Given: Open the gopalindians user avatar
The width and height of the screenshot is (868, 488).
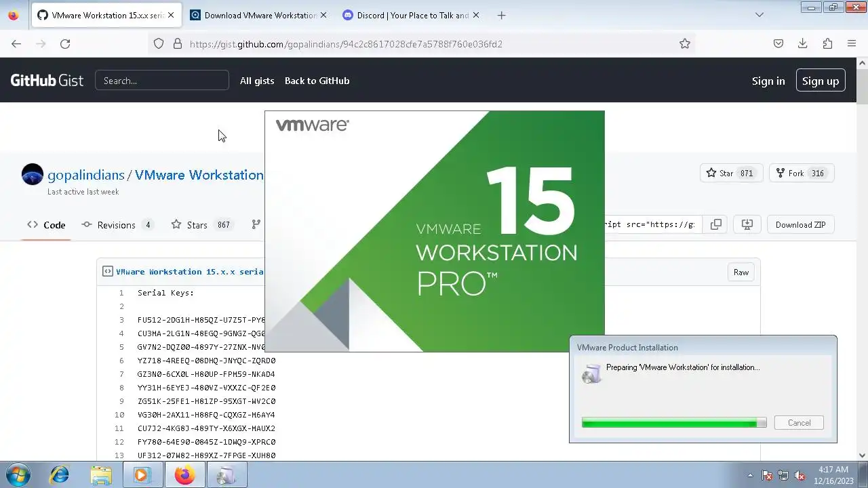Looking at the screenshot, I should coord(33,175).
